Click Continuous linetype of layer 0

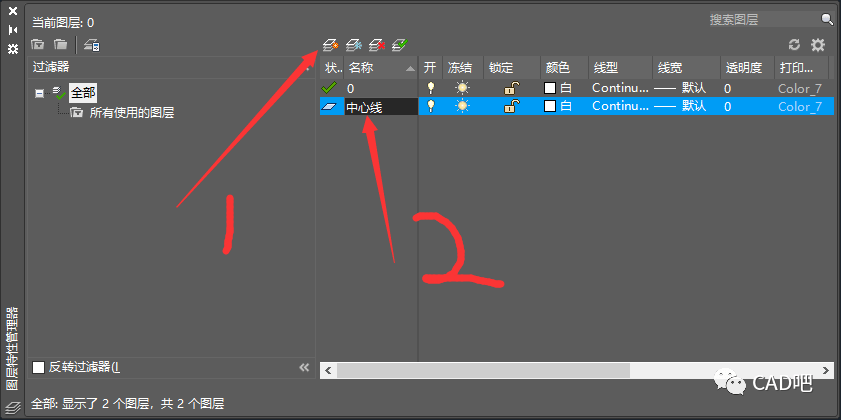point(620,88)
